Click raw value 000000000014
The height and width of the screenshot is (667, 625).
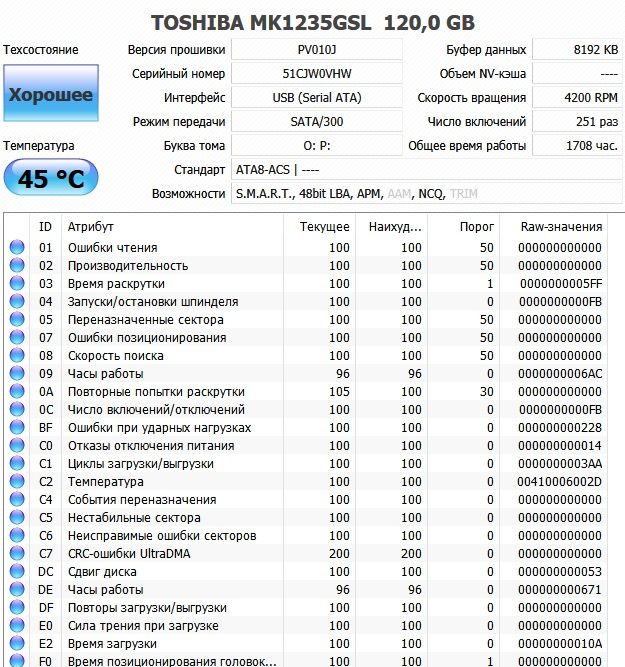tap(560, 446)
